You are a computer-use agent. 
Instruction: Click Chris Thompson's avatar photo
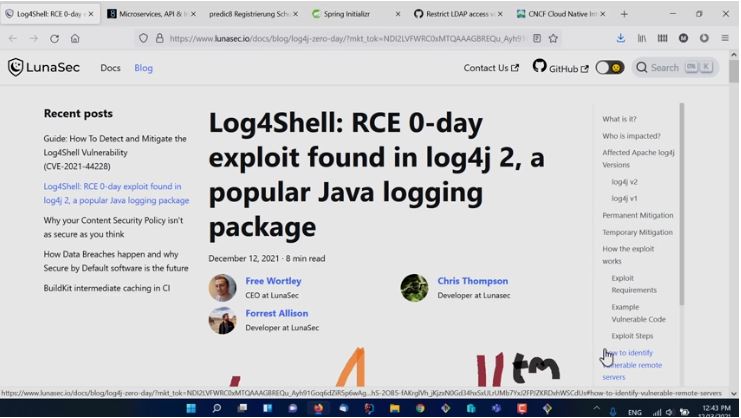click(x=414, y=288)
